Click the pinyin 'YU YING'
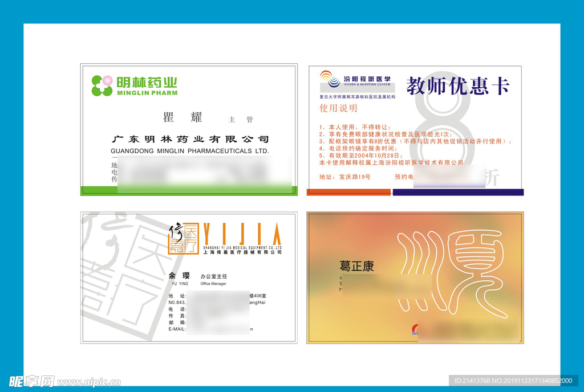The height and width of the screenshot is (392, 584). 180,284
